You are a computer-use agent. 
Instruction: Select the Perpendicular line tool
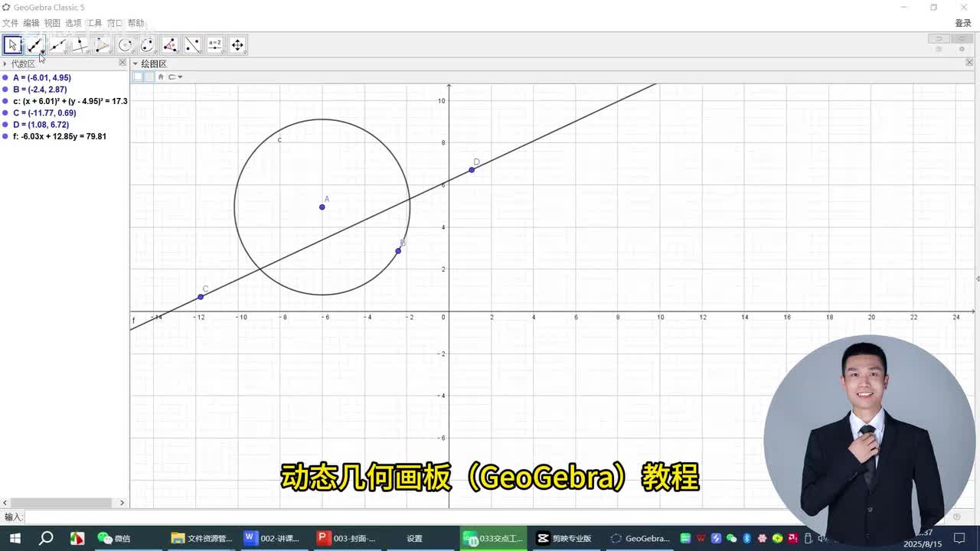pyautogui.click(x=80, y=45)
